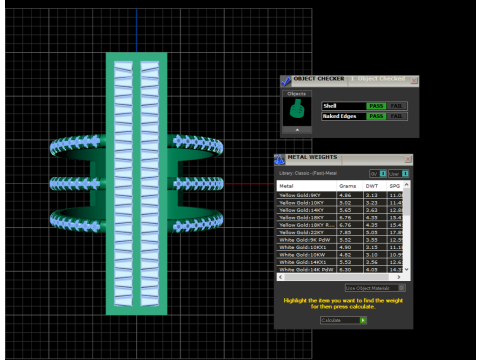Click the Object Checker blue checkmark icon

(286, 81)
